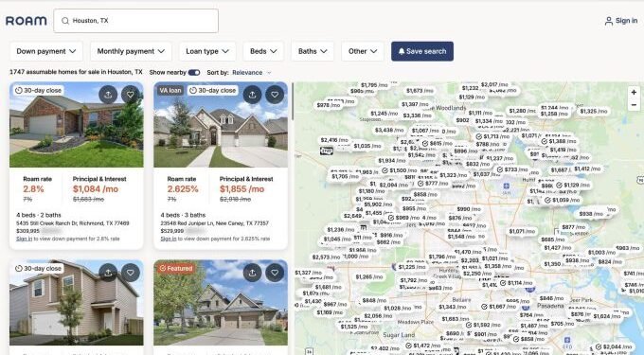
Task: Share the beige two-story house listing
Action: (x=108, y=273)
